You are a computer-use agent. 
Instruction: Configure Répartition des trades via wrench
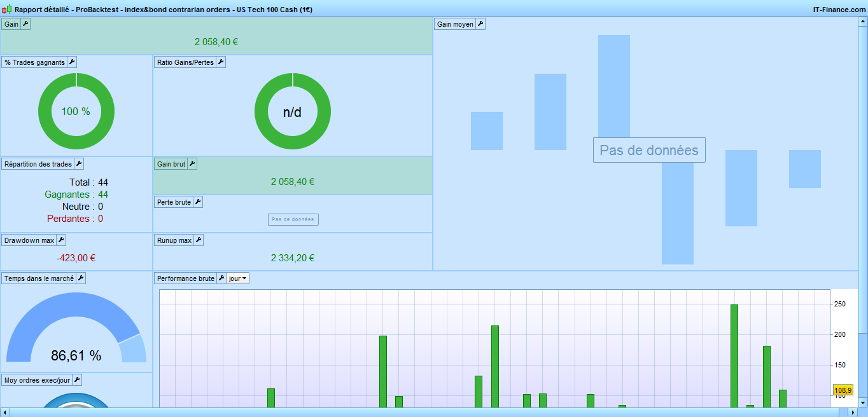pos(79,164)
